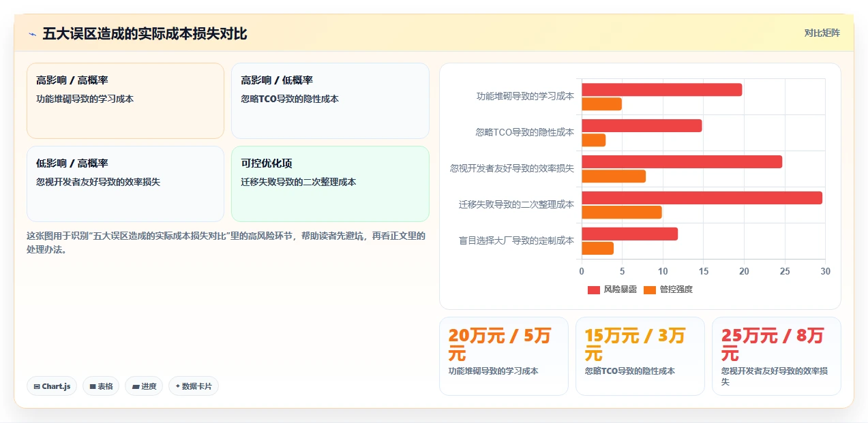868x423 pixels.
Task: Click the chart axis label 忽略TCO导致的隐性成本
Action: [525, 132]
